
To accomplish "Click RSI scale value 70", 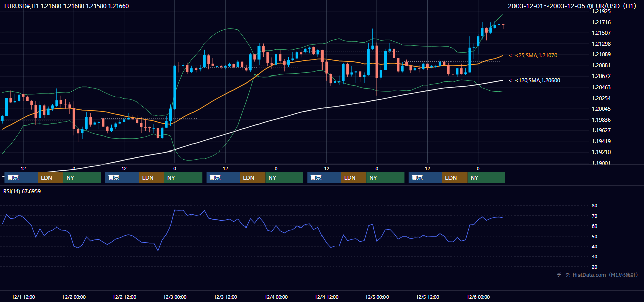I will point(594,216).
